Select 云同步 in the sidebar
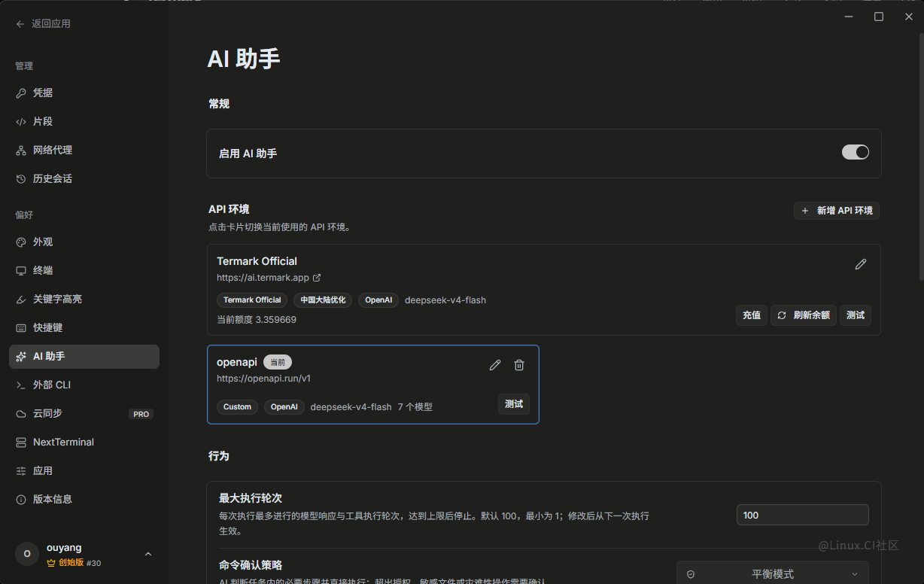924x584 pixels. [84, 414]
